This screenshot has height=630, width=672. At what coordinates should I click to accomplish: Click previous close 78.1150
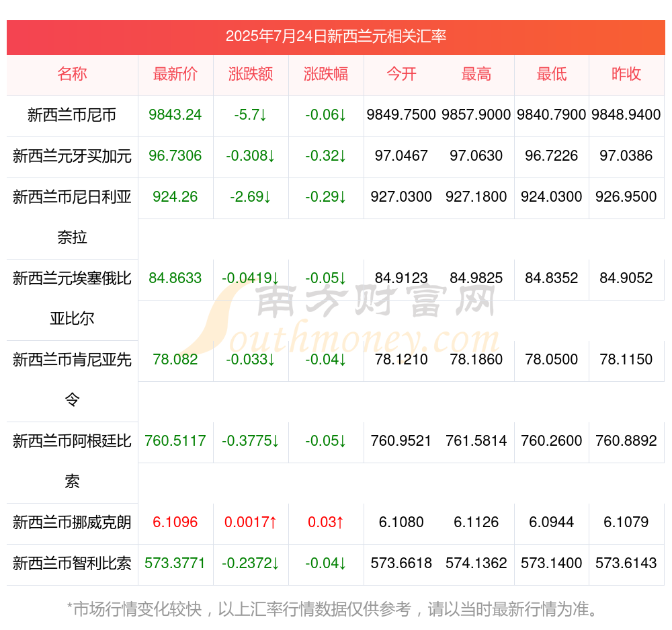point(626,360)
